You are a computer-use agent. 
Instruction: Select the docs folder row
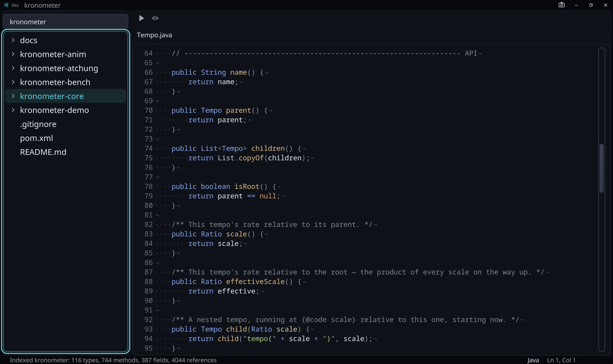[x=66, y=40]
